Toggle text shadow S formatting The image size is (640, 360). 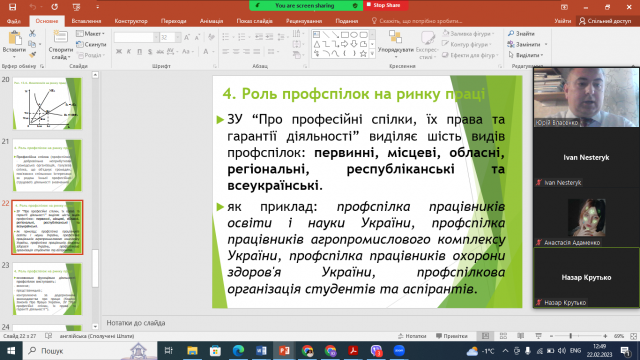[150, 51]
